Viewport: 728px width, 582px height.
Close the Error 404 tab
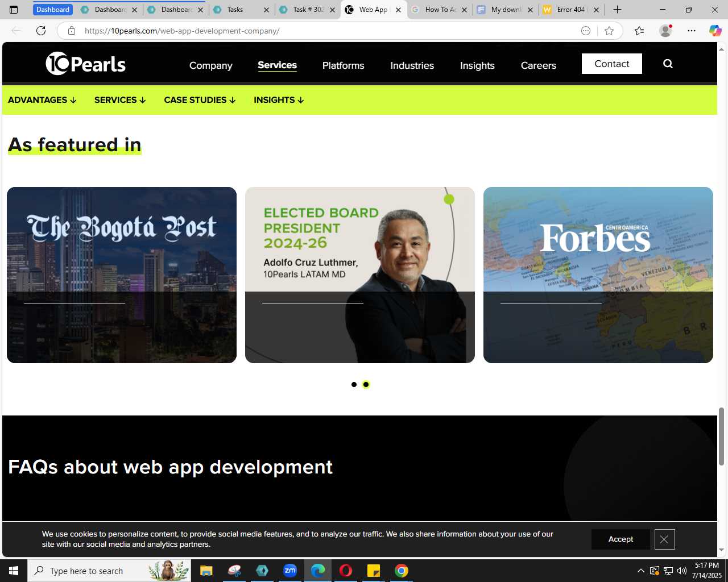coord(596,10)
